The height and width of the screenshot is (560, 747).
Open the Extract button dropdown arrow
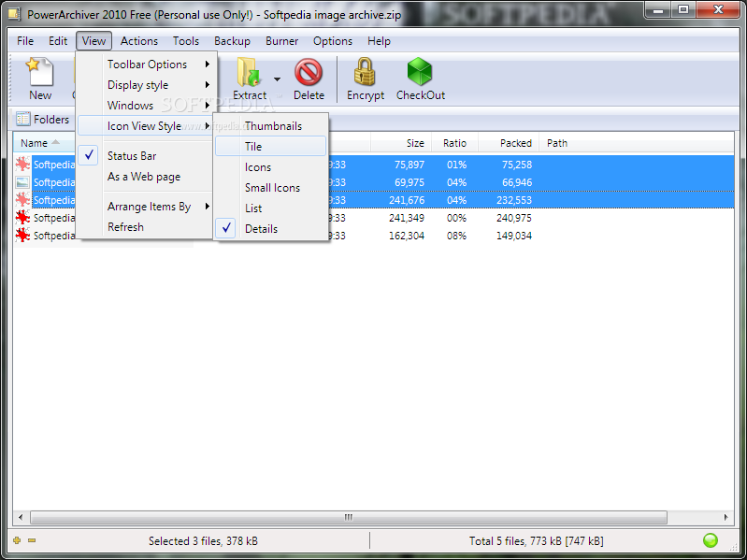pyautogui.click(x=277, y=79)
